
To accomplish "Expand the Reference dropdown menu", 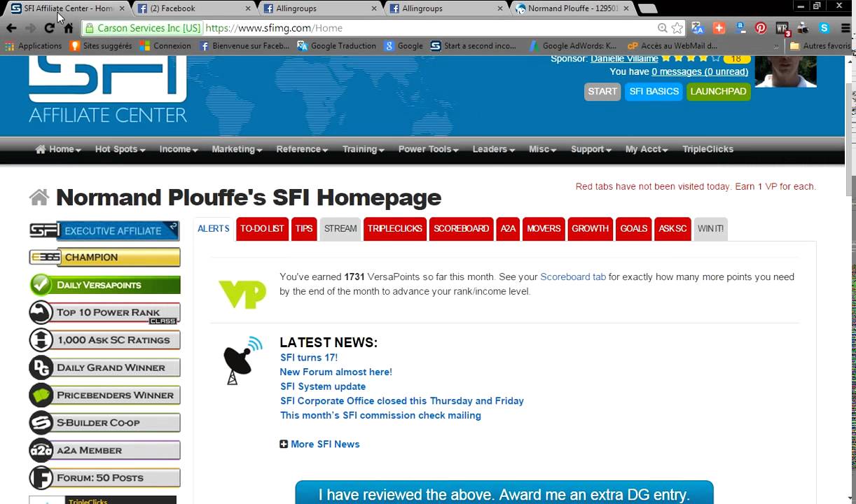I will [302, 149].
